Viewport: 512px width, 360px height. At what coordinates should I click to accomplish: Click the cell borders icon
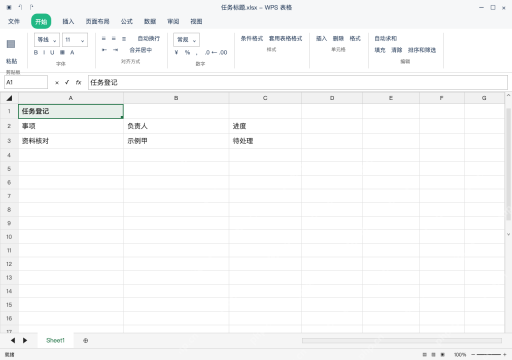62,52
